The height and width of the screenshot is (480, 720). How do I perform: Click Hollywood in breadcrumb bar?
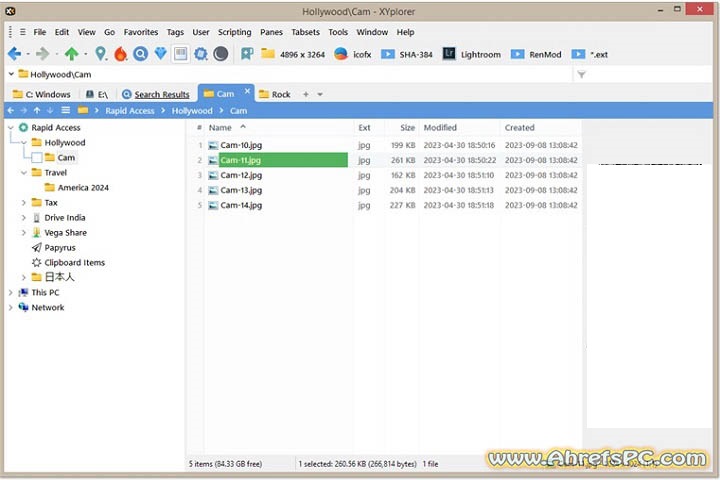192,111
